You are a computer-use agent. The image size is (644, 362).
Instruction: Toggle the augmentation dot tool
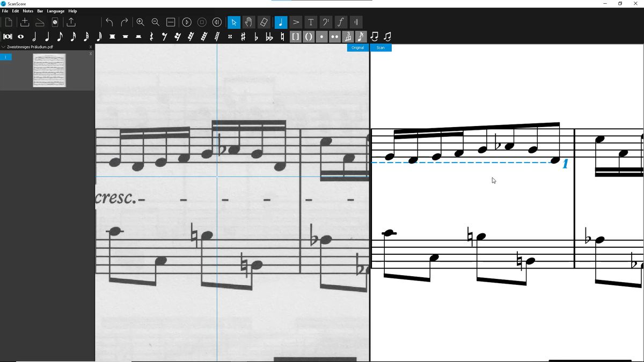(320, 36)
